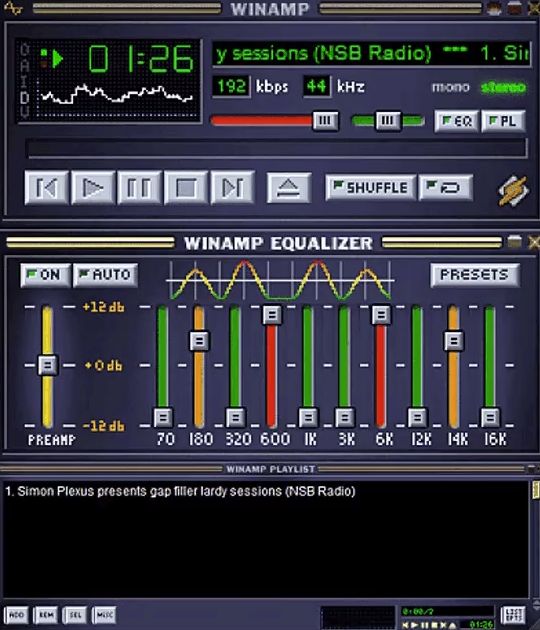The width and height of the screenshot is (540, 630).
Task: Click the D double-size letter in the clutterbar
Action: point(25,98)
